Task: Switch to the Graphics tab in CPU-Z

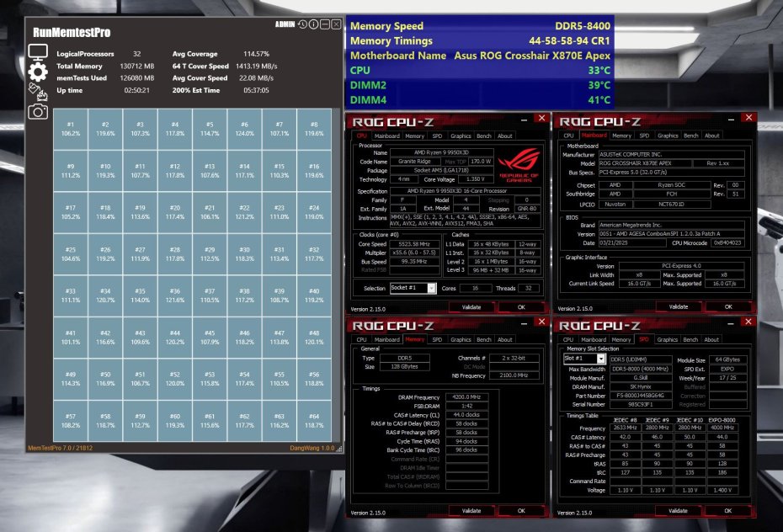Action: pyautogui.click(x=461, y=135)
